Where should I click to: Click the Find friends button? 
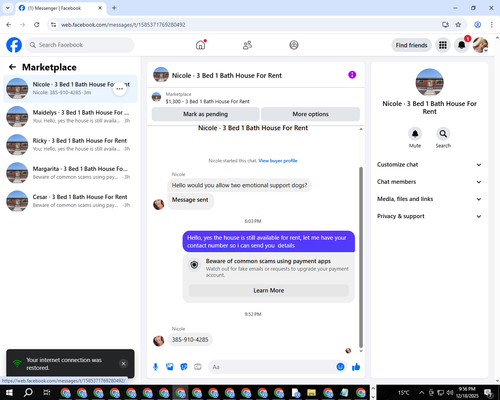[411, 45]
